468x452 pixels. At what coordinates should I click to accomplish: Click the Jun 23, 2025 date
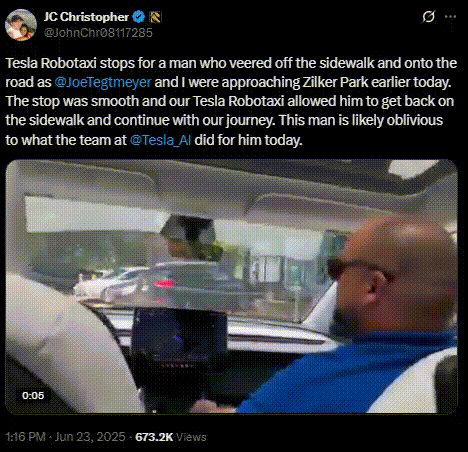pos(90,437)
